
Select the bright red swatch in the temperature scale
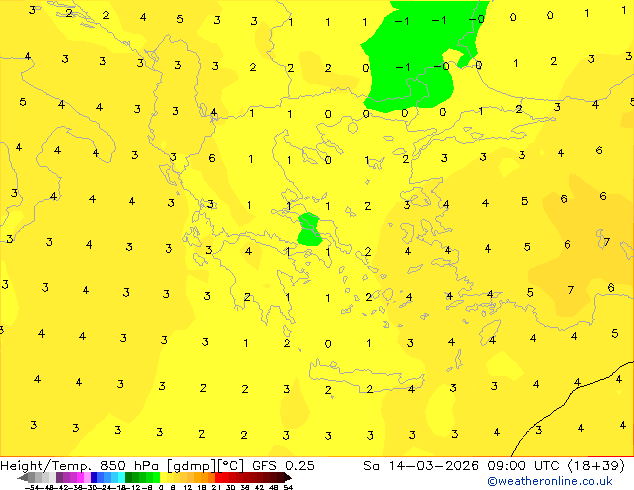[218, 477]
